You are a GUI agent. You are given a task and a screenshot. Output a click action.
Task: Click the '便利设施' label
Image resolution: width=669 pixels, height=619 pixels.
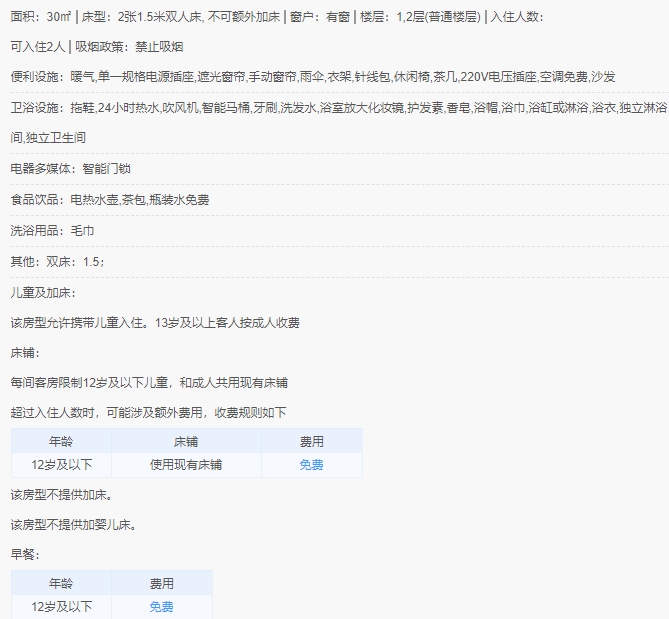tap(35, 77)
